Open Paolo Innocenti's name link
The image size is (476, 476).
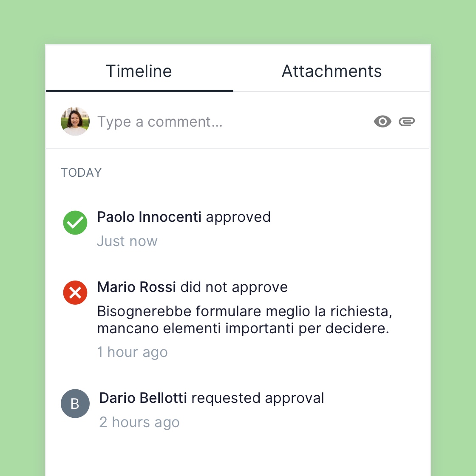149,217
